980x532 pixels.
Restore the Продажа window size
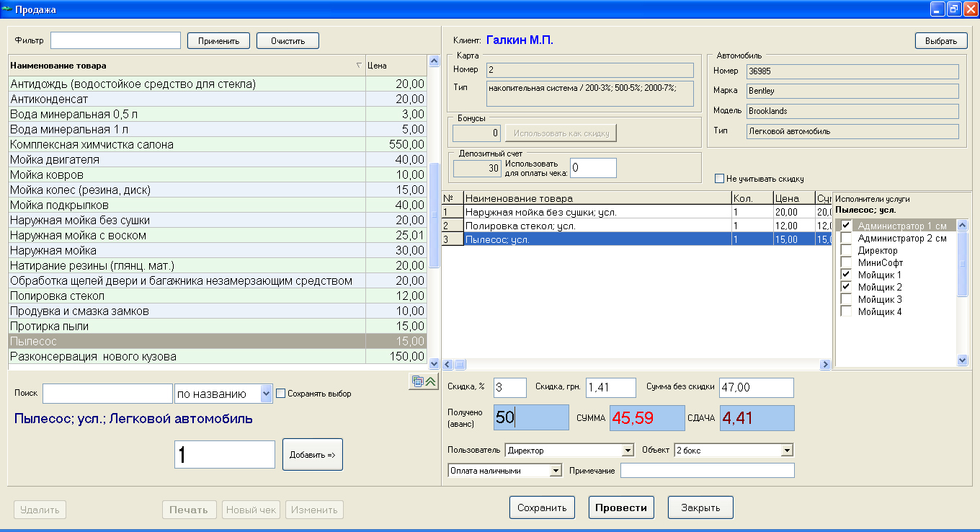953,9
